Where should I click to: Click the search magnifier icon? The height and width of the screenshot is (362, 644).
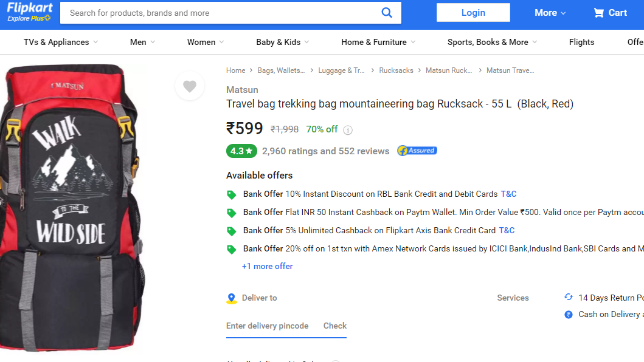[x=387, y=12]
